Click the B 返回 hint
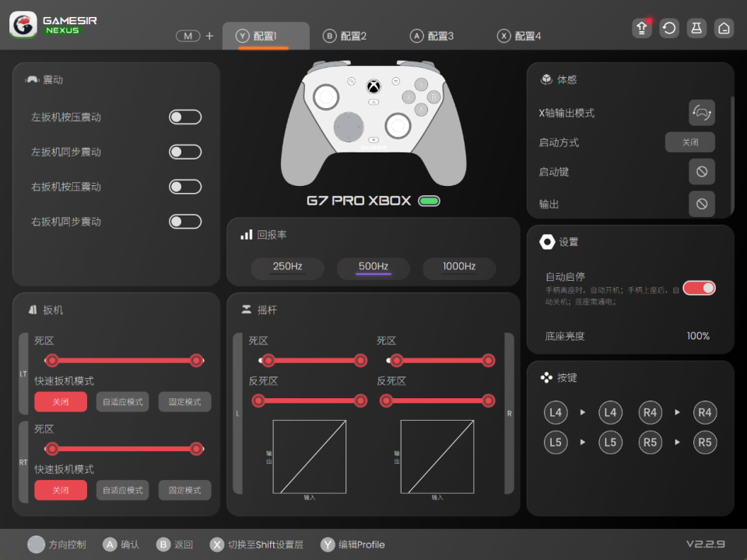This screenshot has height=560, width=747. (x=174, y=544)
